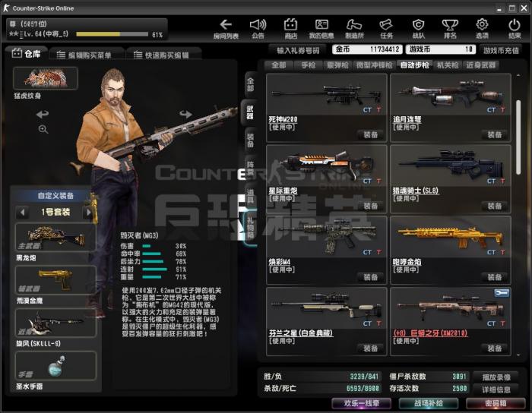The height and width of the screenshot is (413, 532).
Task: Filter weapons by submachine guns (微型冲锋枪)
Action: 374,65
